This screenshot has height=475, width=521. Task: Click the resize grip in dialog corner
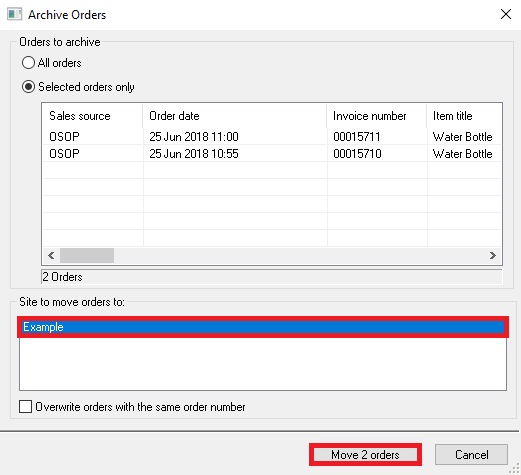click(x=515, y=469)
